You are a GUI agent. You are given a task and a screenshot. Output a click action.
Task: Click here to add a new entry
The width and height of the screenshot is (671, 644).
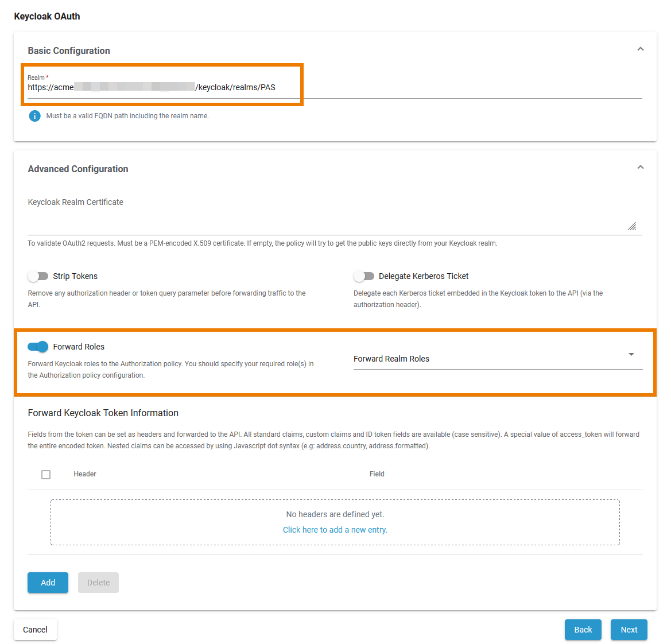click(335, 530)
